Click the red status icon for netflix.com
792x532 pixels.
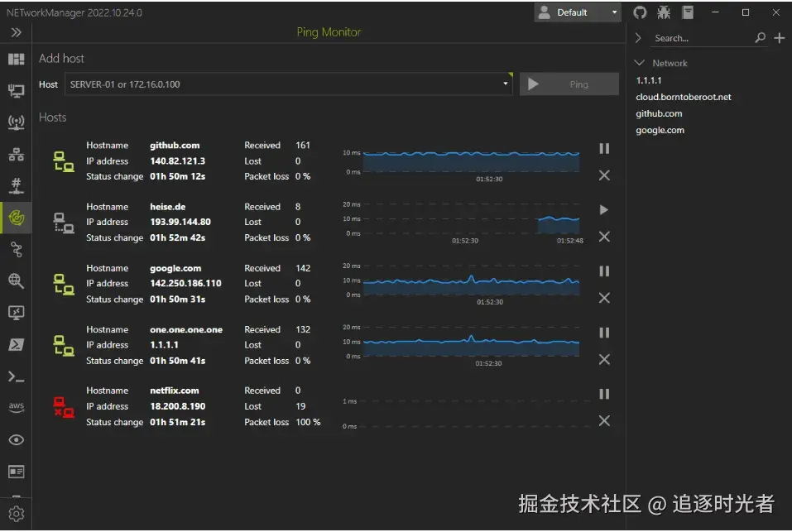point(64,407)
